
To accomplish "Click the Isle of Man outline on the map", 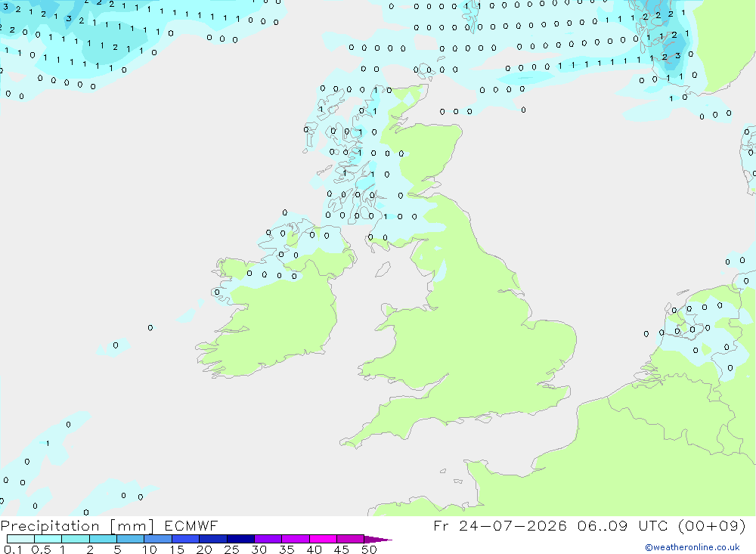I will click(383, 269).
